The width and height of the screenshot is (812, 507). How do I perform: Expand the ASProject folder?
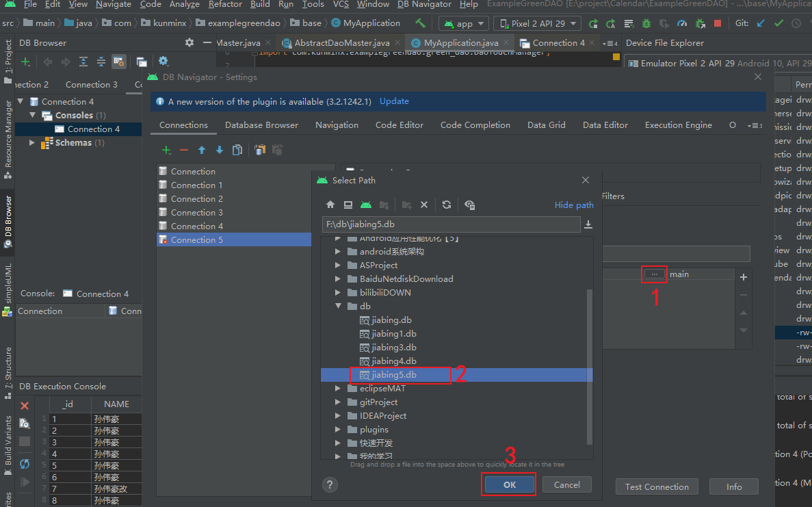[x=338, y=265]
